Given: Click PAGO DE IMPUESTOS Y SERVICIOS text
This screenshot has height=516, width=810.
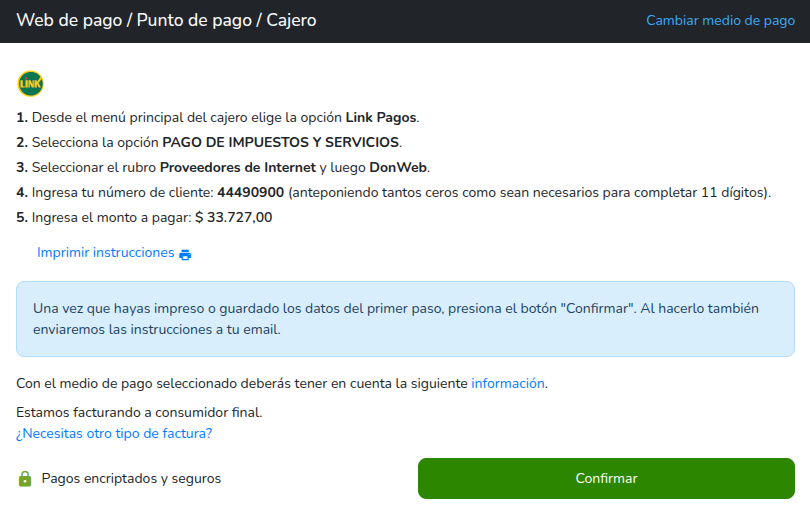Looking at the screenshot, I should tap(281, 143).
